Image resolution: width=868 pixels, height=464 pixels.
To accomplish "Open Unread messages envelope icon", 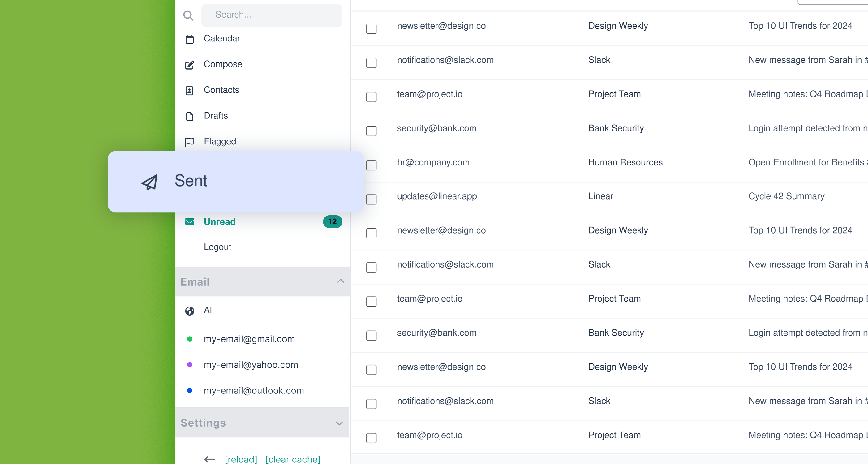I will pos(190,222).
